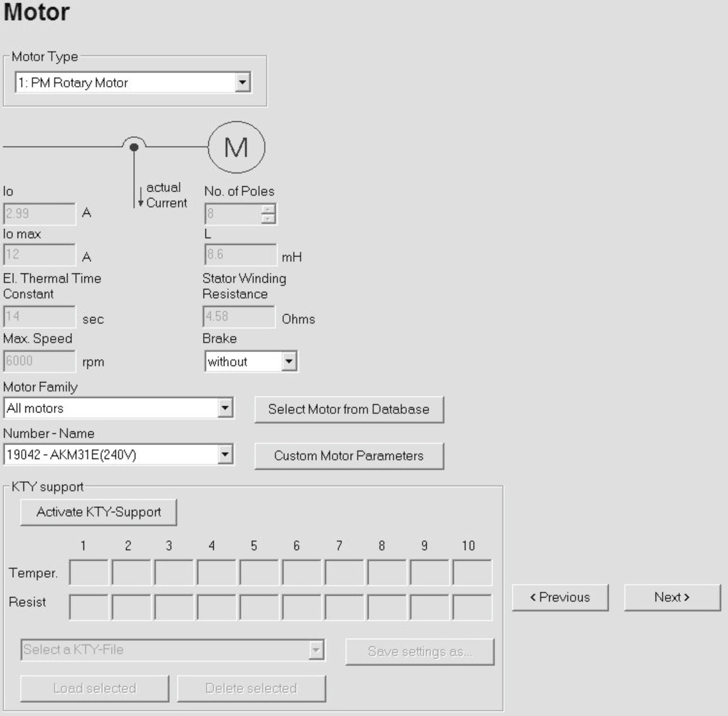Expand the Brake dropdown set to without

point(289,361)
